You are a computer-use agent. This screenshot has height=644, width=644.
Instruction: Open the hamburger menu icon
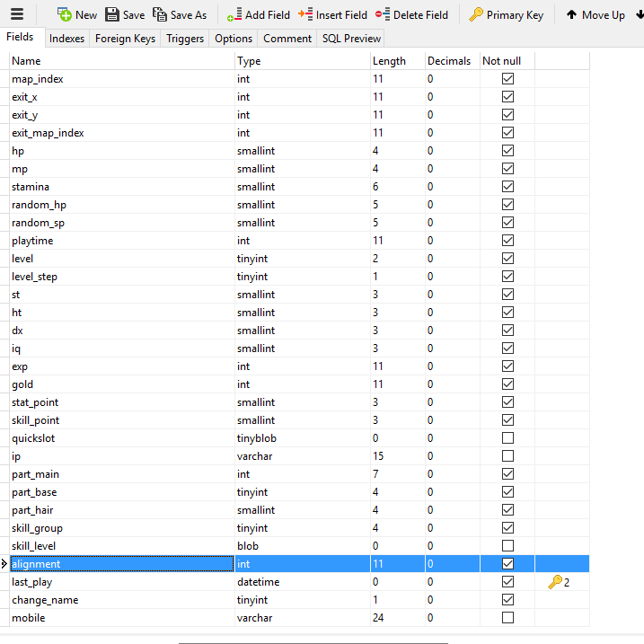pyautogui.click(x=17, y=14)
